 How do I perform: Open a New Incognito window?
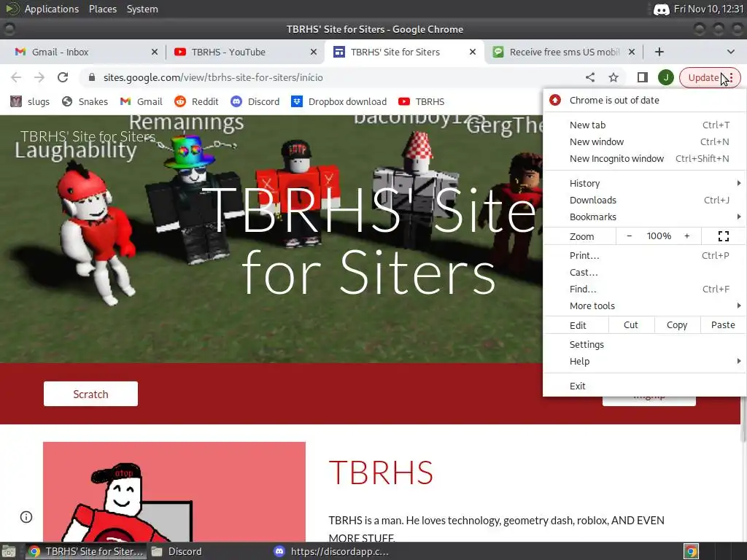(x=644, y=158)
